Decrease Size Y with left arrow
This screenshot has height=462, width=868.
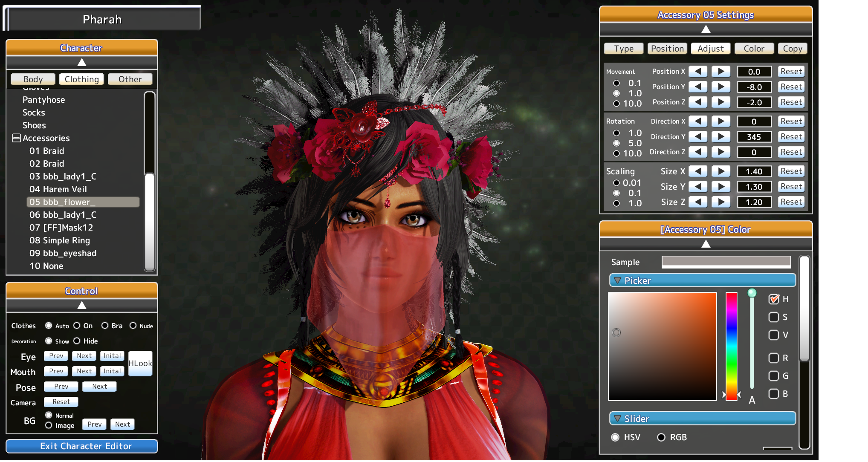click(698, 187)
